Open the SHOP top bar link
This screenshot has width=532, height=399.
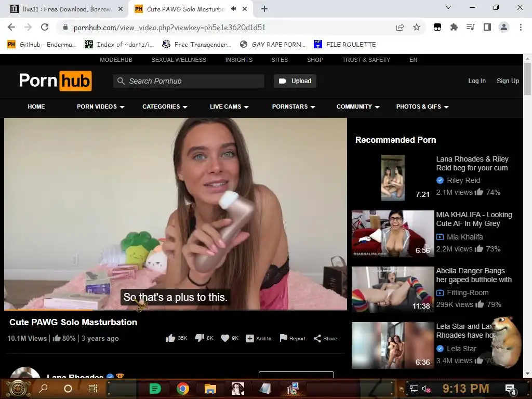tap(315, 60)
